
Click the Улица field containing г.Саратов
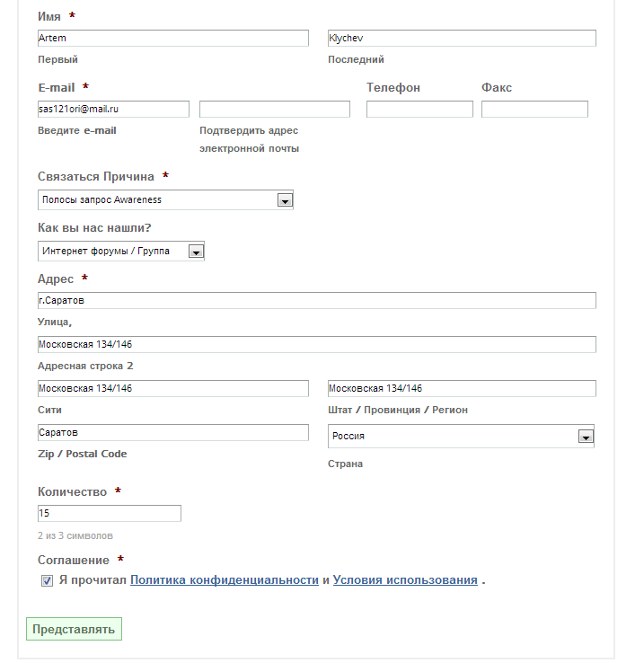[x=317, y=301]
